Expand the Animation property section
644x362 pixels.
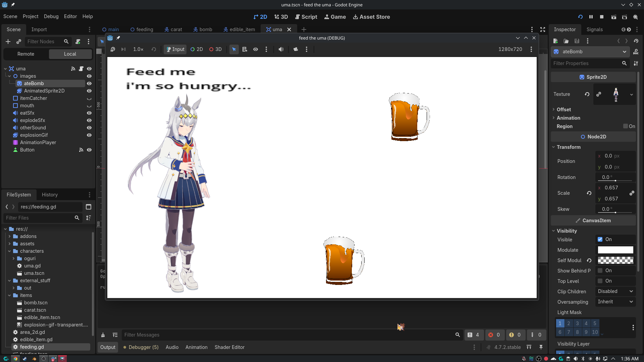pos(568,118)
